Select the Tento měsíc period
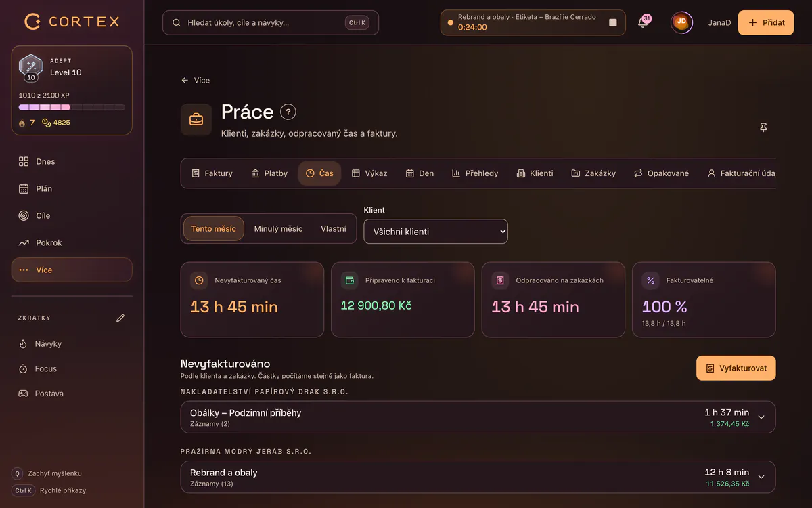Image resolution: width=812 pixels, height=508 pixels. 214,229
